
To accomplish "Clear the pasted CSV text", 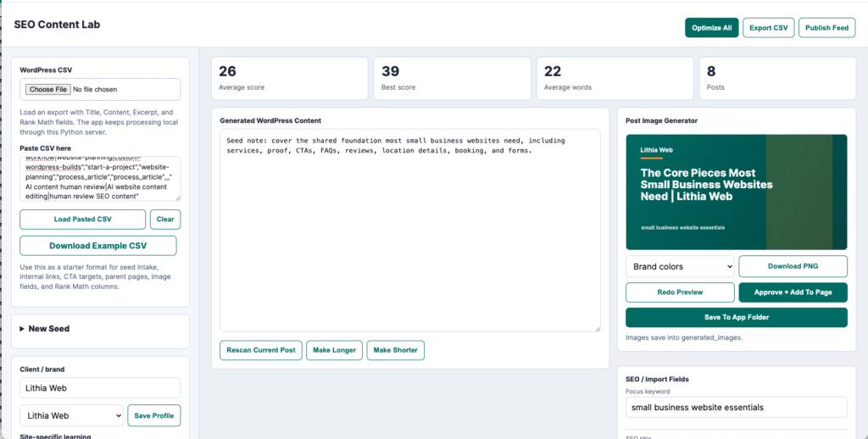I will (165, 219).
